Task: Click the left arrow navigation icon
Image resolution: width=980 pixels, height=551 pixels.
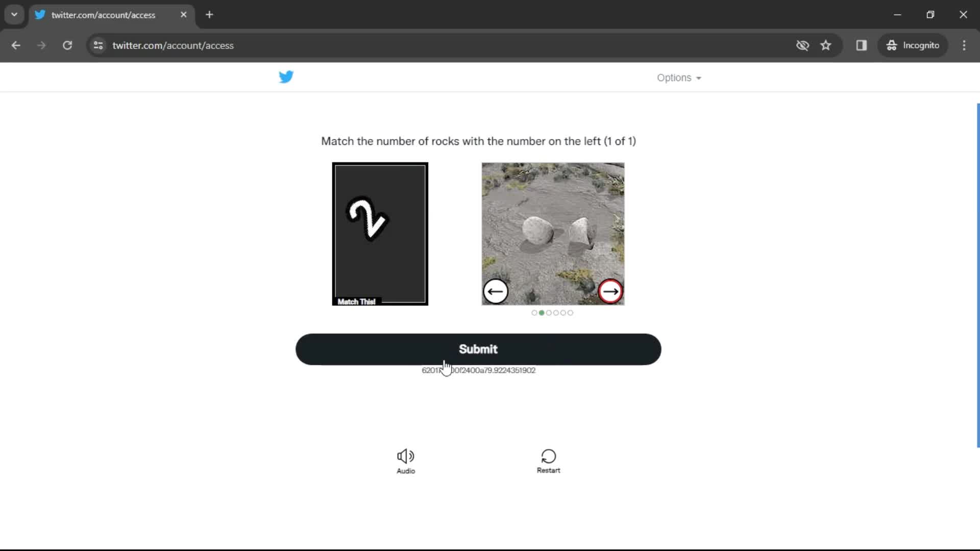Action: point(497,291)
